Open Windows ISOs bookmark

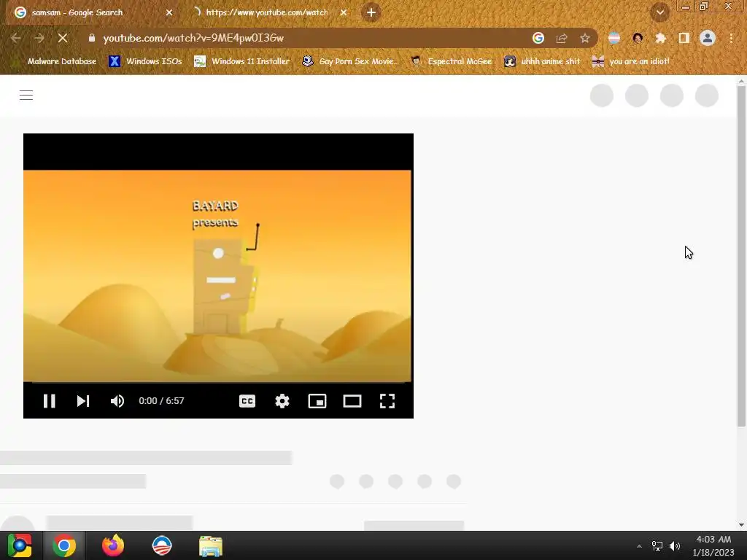pyautogui.click(x=146, y=61)
